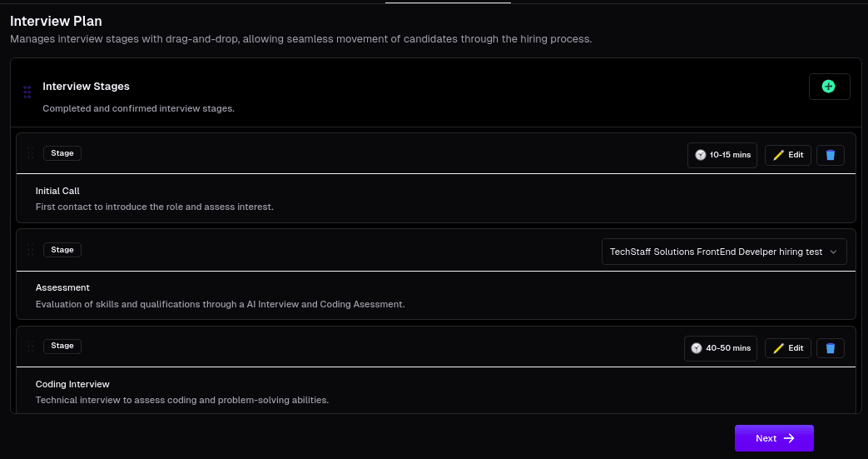Screen dimensions: 868x459
Task: Click the clock icon beside 40-50 mins
Action: (697, 348)
